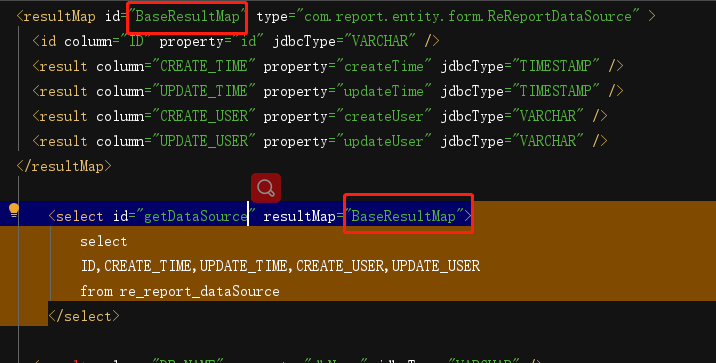Click the red magnifier search icon

click(266, 188)
